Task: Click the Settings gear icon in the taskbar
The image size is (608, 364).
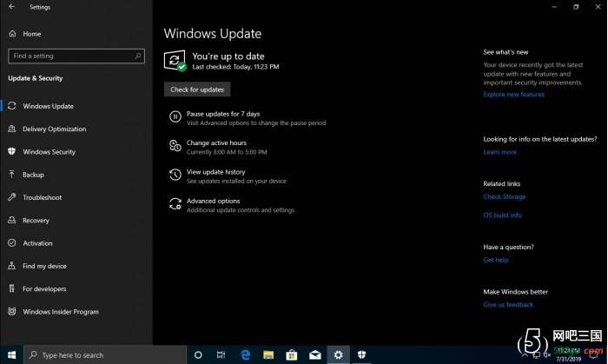Action: [x=338, y=354]
